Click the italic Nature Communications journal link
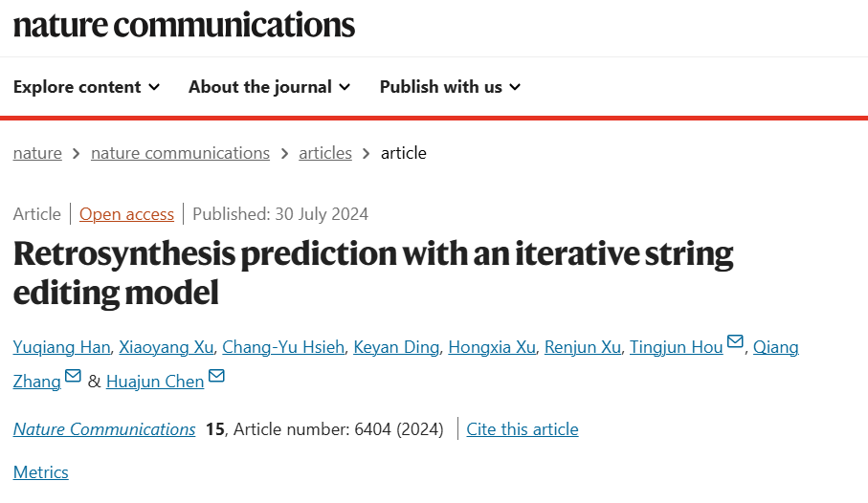Viewport: 868px width, 503px height. point(104,428)
